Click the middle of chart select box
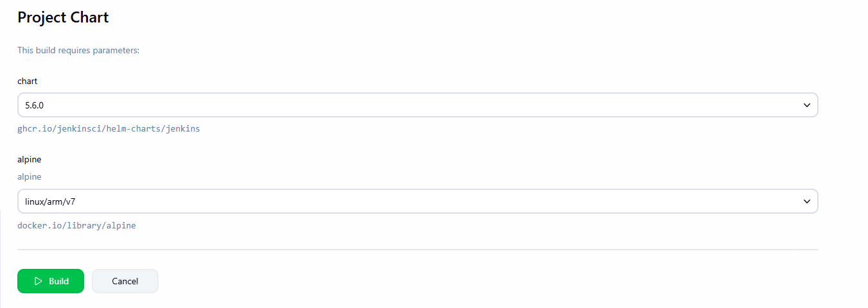This screenshot has height=308, width=868. coord(417,105)
